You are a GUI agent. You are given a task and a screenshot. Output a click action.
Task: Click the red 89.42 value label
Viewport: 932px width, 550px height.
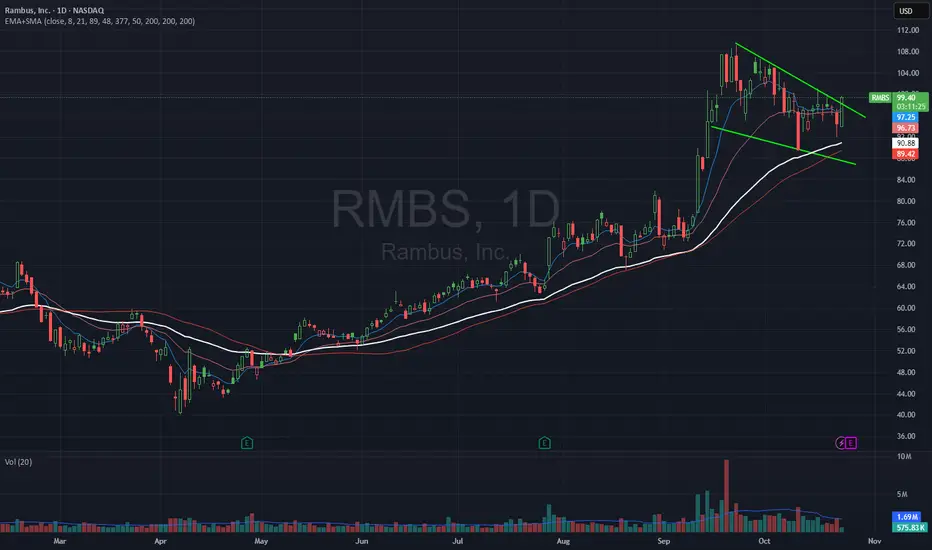click(x=905, y=154)
